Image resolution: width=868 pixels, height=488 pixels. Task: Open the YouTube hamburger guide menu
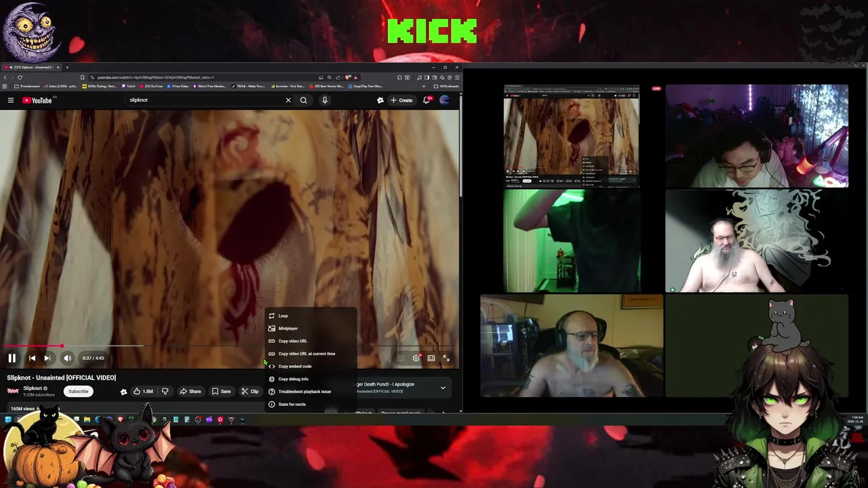(11, 100)
